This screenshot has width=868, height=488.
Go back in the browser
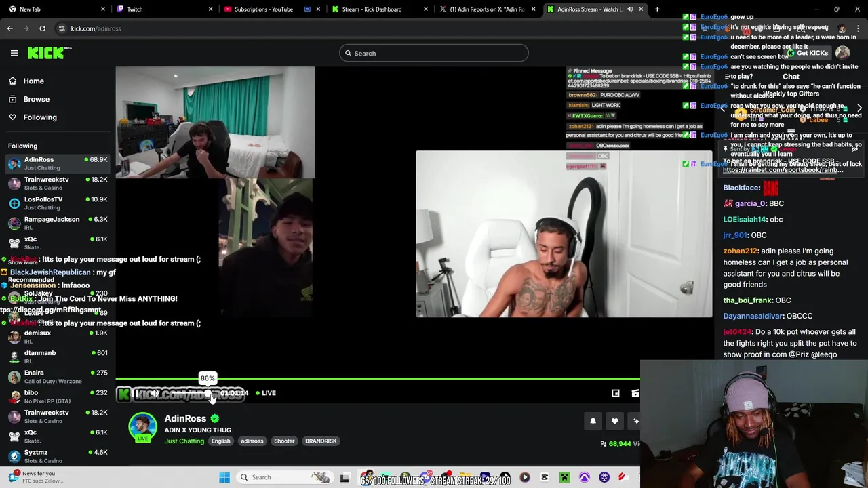click(x=9, y=28)
